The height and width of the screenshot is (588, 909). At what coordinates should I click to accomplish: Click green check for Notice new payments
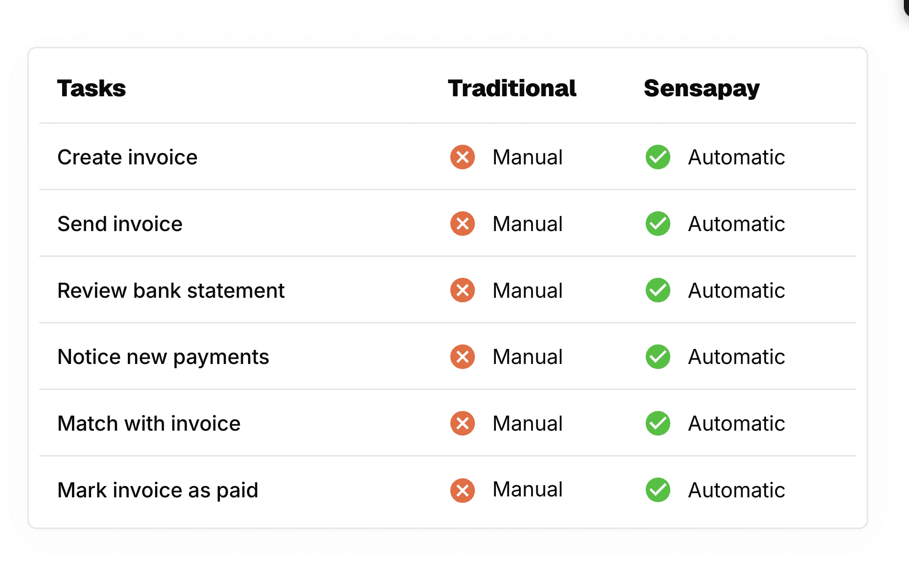coord(658,357)
